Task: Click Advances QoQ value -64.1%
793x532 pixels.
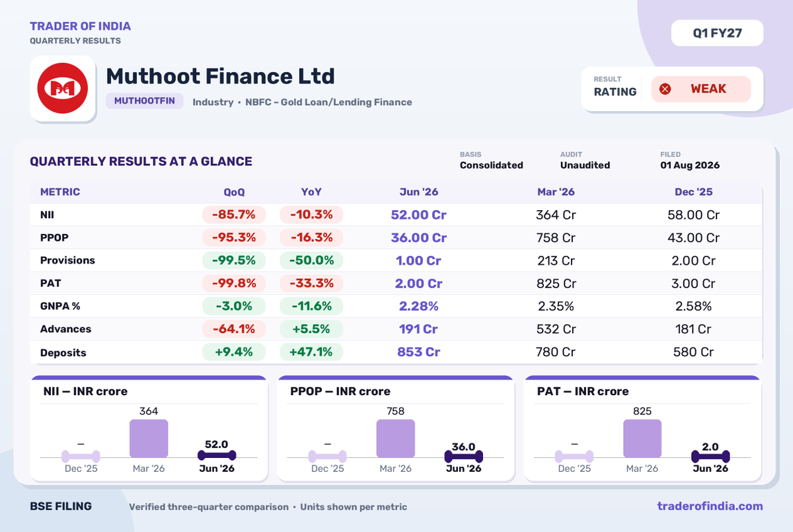Action: (x=234, y=329)
